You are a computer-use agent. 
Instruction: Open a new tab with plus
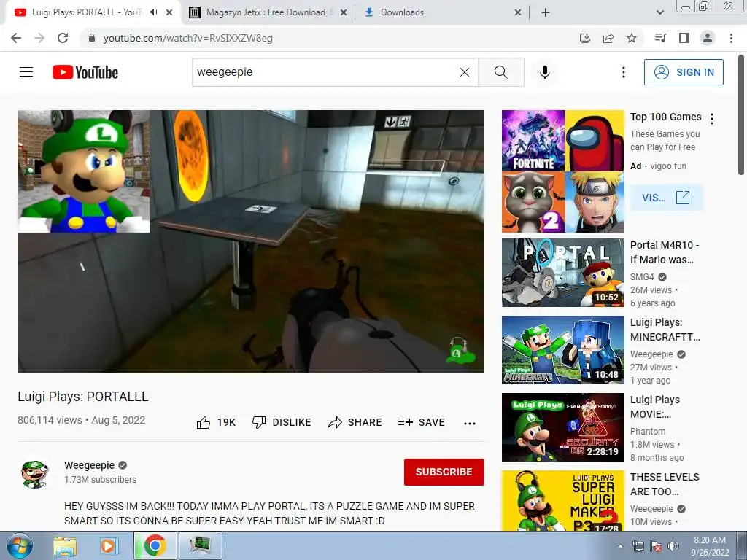click(x=546, y=13)
